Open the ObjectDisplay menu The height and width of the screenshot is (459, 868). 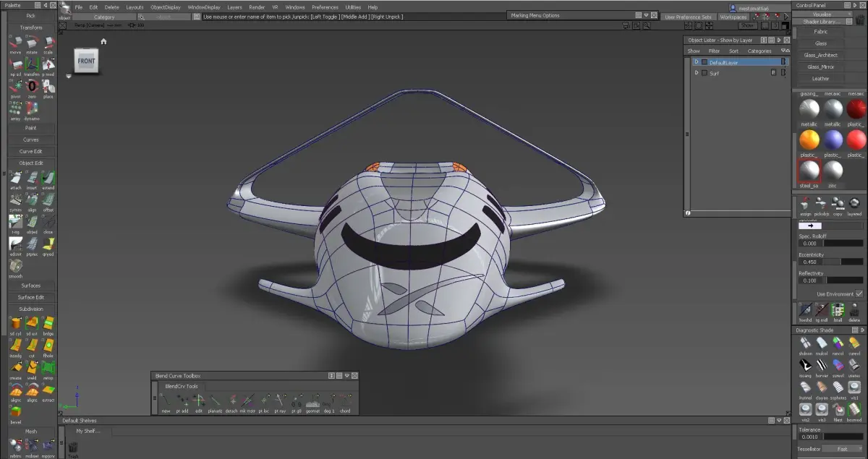pos(166,7)
